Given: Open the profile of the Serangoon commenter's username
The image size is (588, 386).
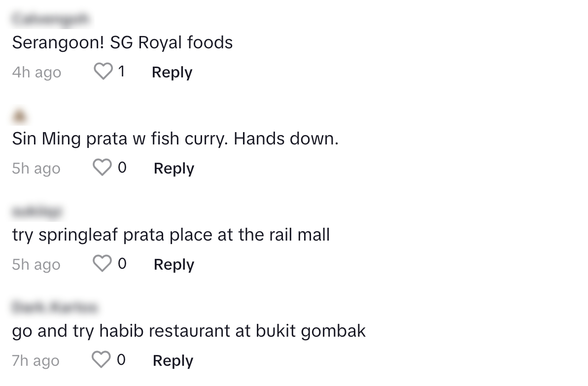Looking at the screenshot, I should click(51, 19).
